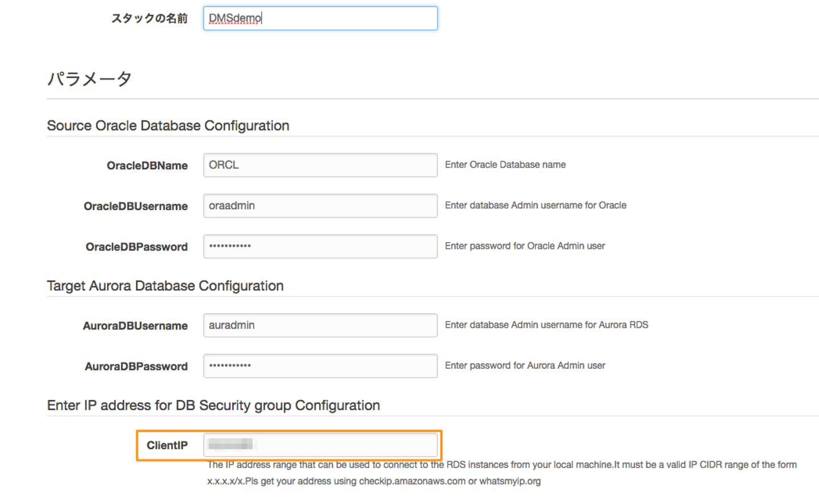819x504 pixels.
Task: Click the ClientIP CIDR range help text
Action: 502,473
